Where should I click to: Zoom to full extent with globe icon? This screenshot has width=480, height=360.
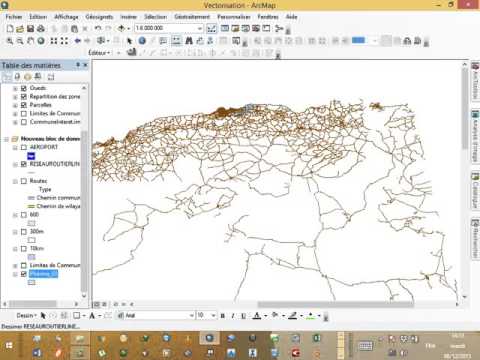coord(41,41)
